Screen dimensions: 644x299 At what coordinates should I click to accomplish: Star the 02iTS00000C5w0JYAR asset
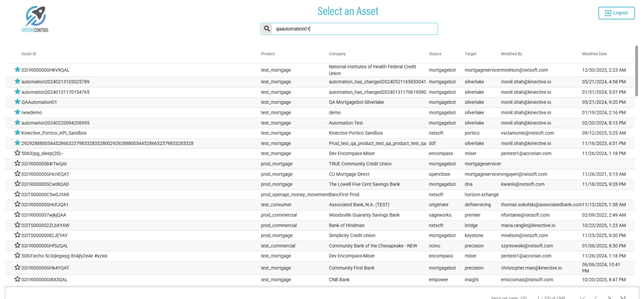point(18,194)
